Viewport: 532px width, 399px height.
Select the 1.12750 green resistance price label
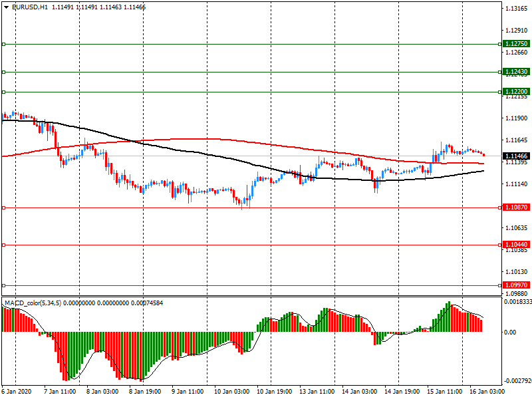516,44
